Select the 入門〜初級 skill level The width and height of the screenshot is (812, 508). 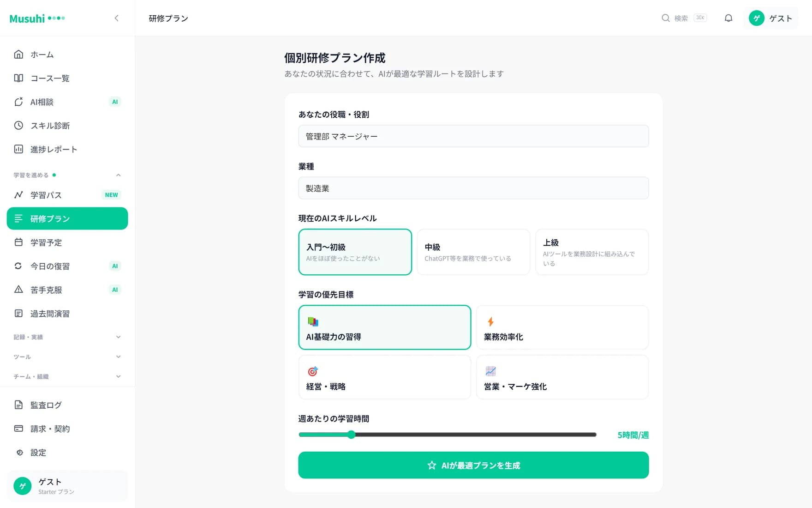pyautogui.click(x=355, y=252)
